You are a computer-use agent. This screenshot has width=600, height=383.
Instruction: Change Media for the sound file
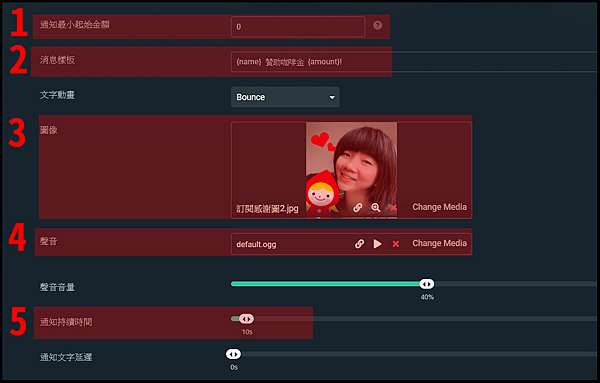click(x=439, y=243)
